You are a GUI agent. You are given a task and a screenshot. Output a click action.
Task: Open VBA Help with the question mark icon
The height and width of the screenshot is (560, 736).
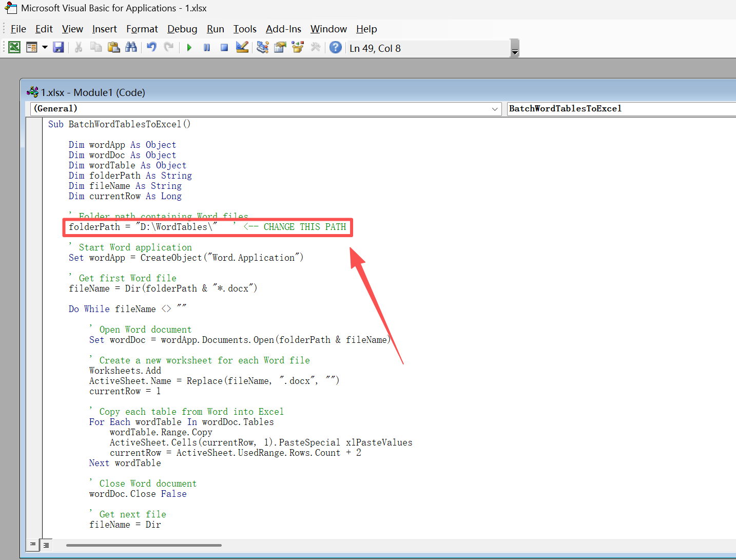point(335,47)
